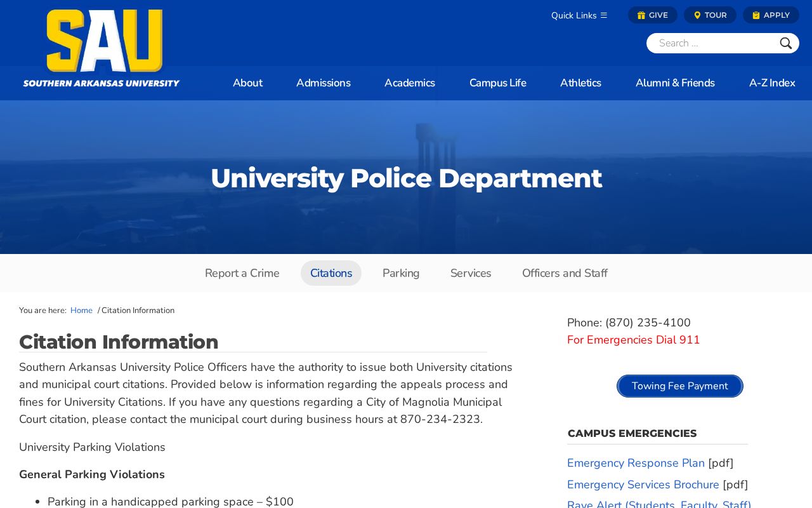Click the Citation Information heading
The height and width of the screenshot is (508, 812).
(119, 342)
